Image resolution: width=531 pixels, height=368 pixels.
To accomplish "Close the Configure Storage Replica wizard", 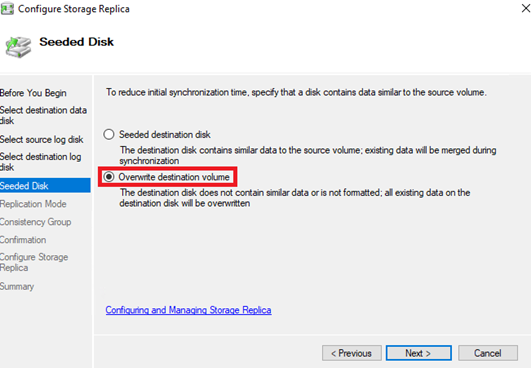I will tap(525, 8).
